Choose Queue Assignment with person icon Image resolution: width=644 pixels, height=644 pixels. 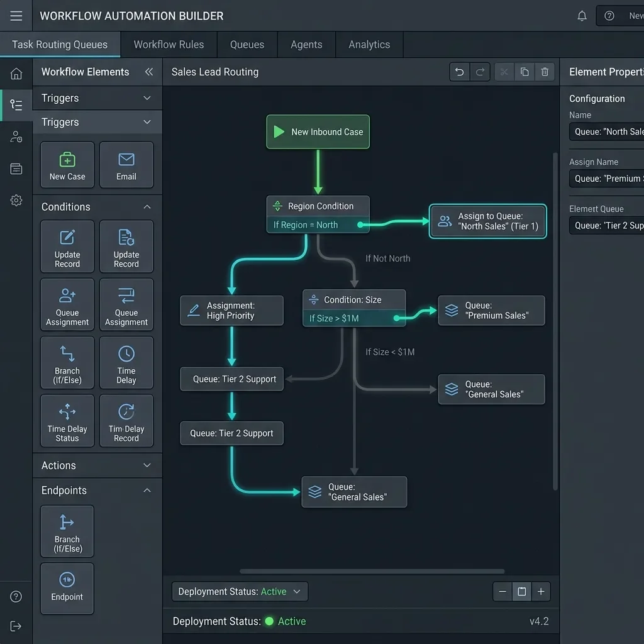[67, 304]
